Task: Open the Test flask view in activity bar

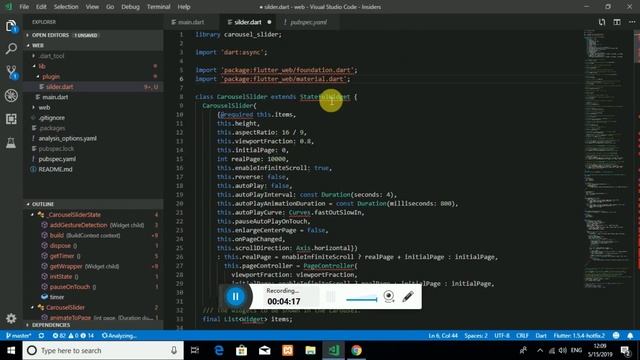Action: pyautogui.click(x=11, y=142)
